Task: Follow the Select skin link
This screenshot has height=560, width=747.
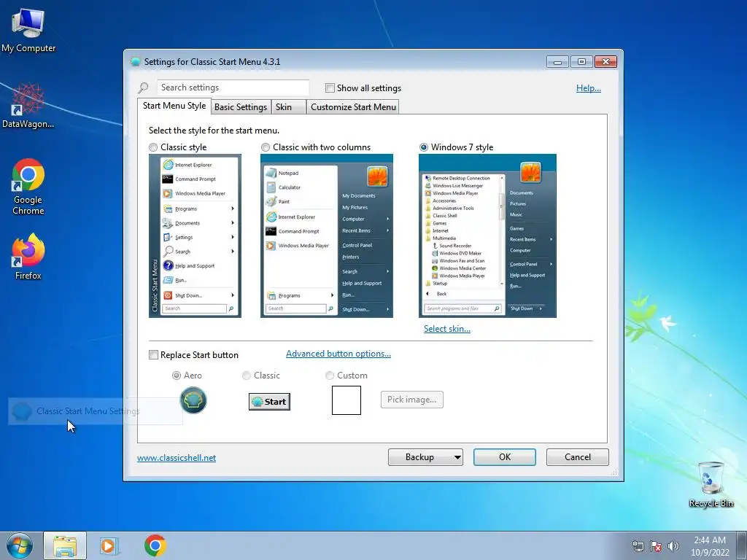Action: [447, 329]
